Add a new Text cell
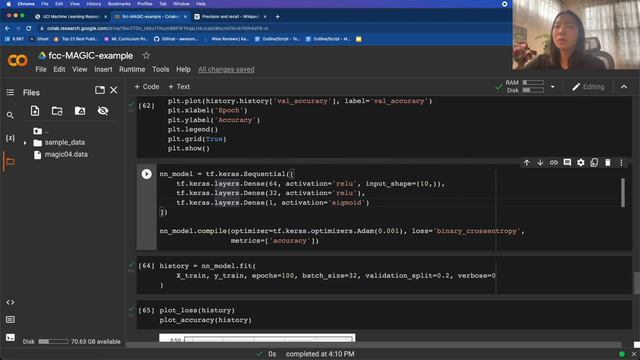The image size is (640, 360). click(179, 87)
